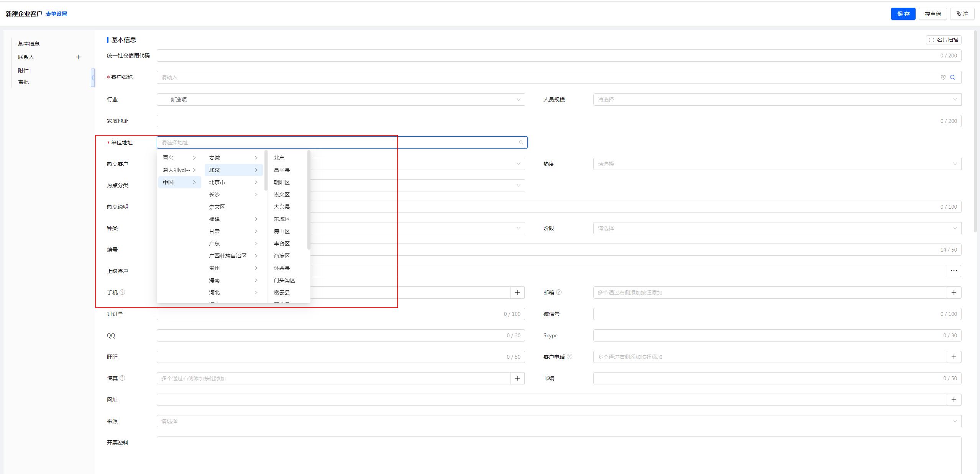
Task: Click the 保存 button
Action: [903, 14]
